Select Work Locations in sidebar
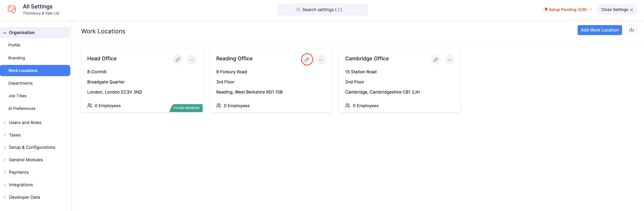Screen dimensions: 644x211 pos(35,70)
